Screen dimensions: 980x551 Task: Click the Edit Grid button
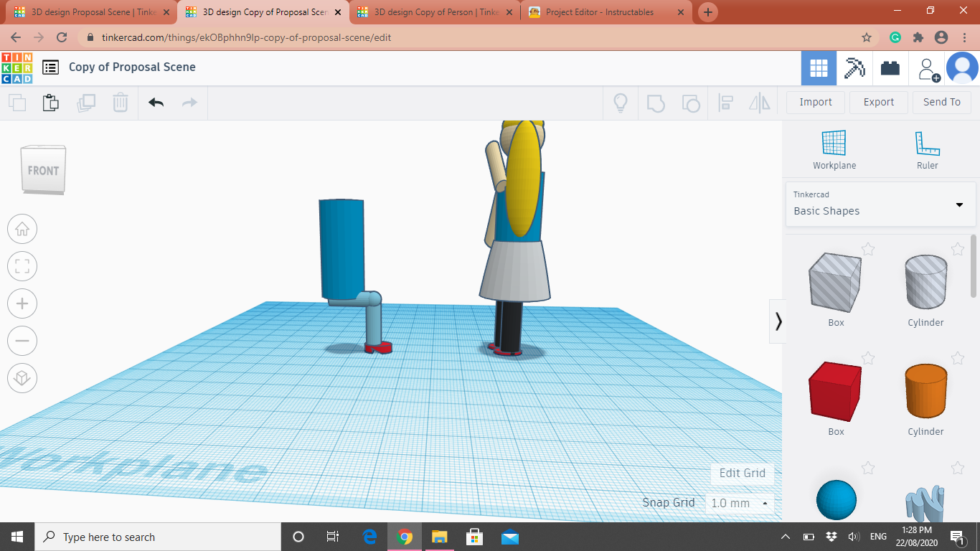coord(743,474)
